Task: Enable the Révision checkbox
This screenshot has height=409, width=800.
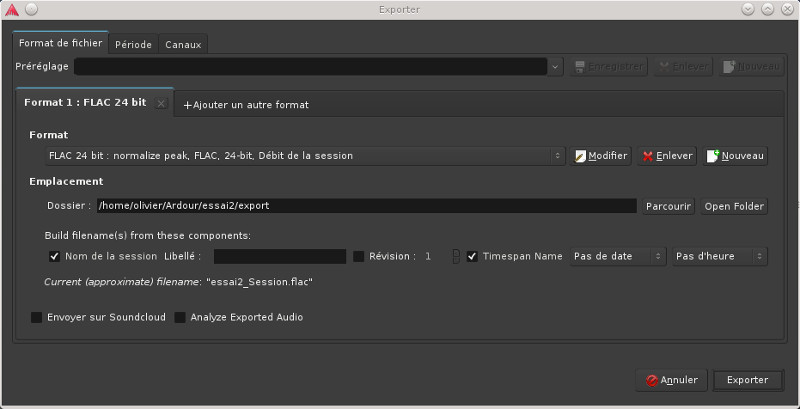Action: pyautogui.click(x=359, y=256)
